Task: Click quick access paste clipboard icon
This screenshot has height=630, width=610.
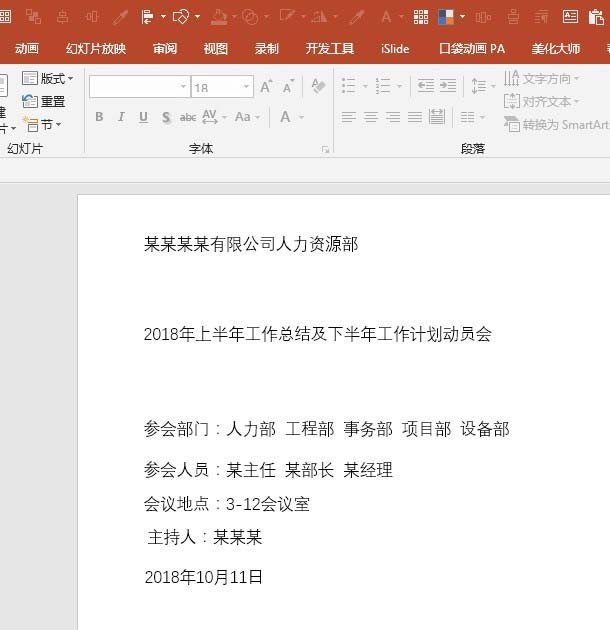Action: click(x=596, y=17)
